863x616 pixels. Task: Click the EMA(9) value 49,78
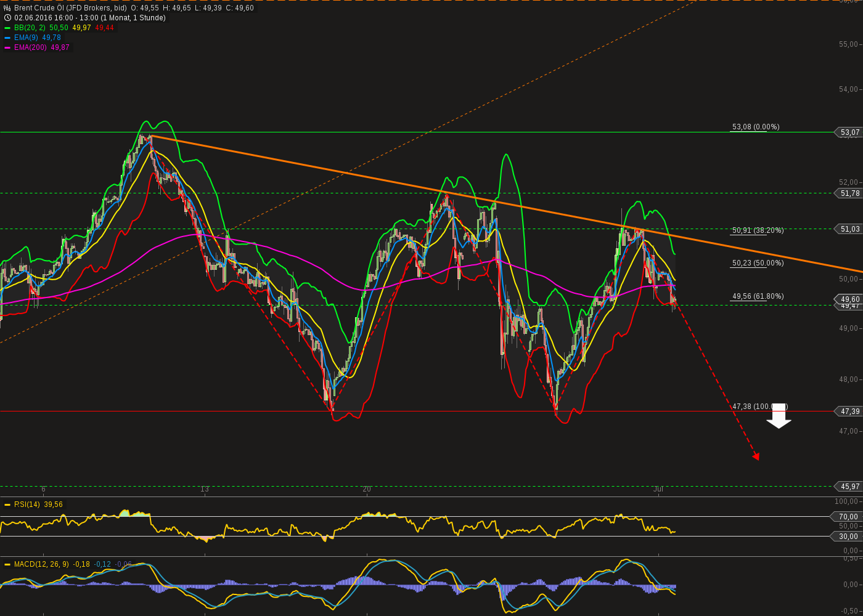[52, 38]
